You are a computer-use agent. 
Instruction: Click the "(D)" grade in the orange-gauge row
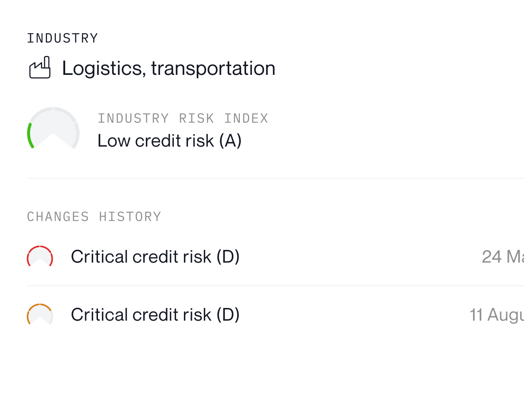click(228, 315)
